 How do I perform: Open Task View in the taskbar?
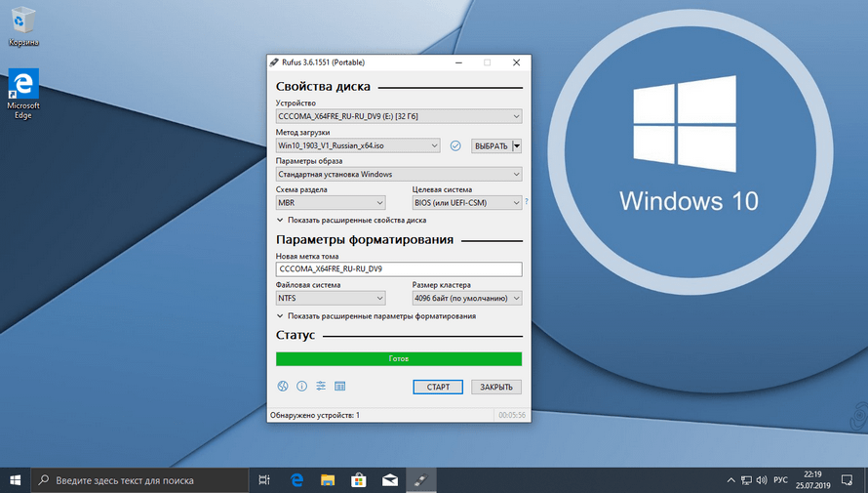pyautogui.click(x=264, y=480)
